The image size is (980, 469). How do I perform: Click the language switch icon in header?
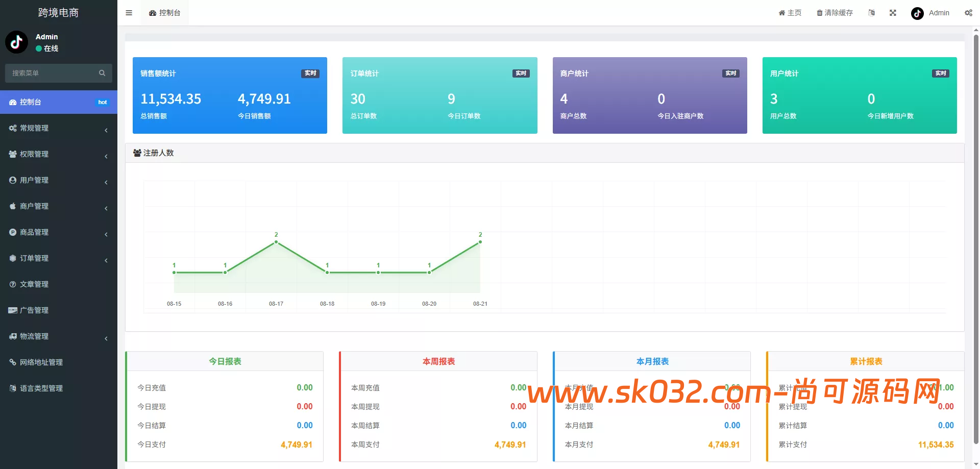pyautogui.click(x=872, y=13)
